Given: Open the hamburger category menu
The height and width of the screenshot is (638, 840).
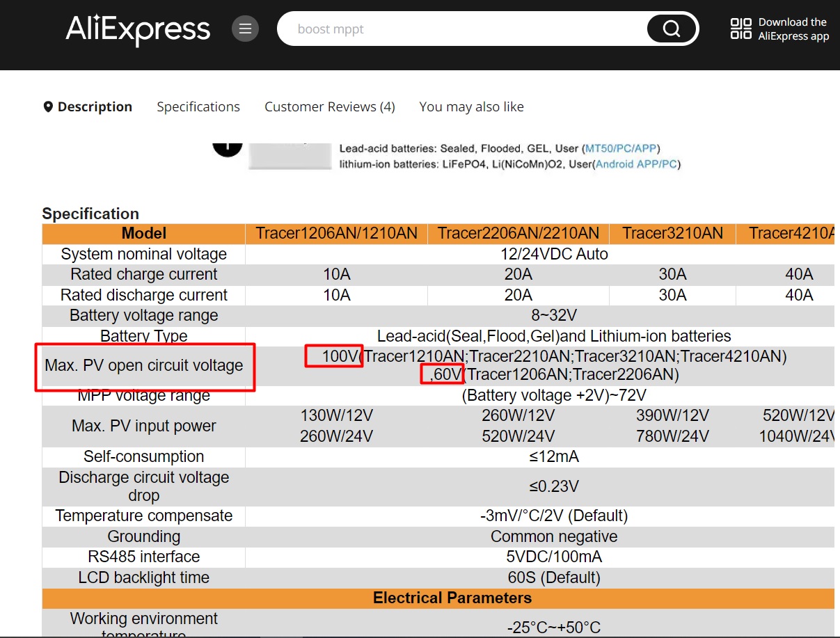Looking at the screenshot, I should 245,29.
